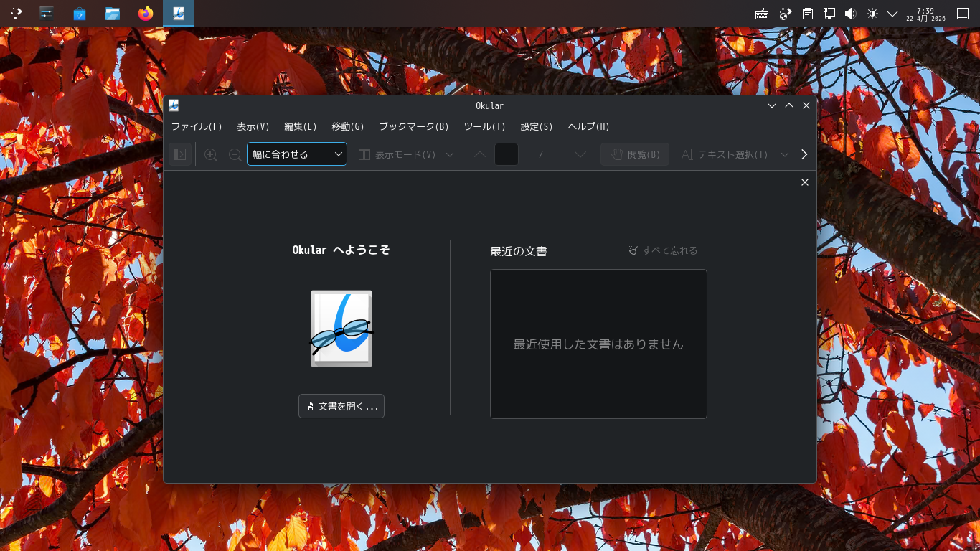Click the 7:39 clock in the panel
This screenshot has width=980, height=551.
[x=925, y=14]
